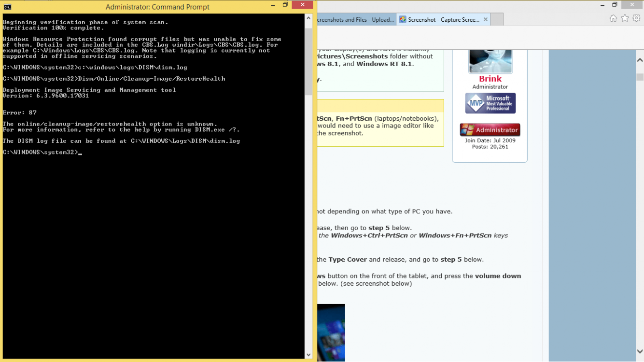Viewport: 644px width, 362px height.
Task: Click Command Prompt scrollbar down arrow
Action: coord(309,355)
